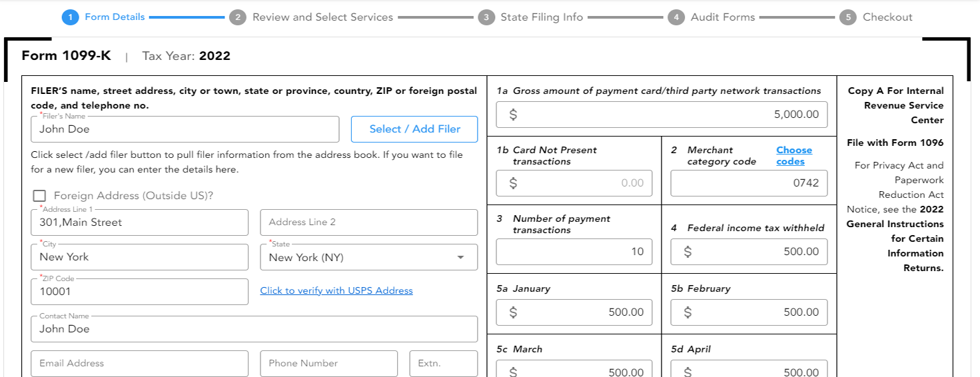Open the State dropdown showing New York (NY)
Screen dimensions: 980x377
click(x=368, y=257)
